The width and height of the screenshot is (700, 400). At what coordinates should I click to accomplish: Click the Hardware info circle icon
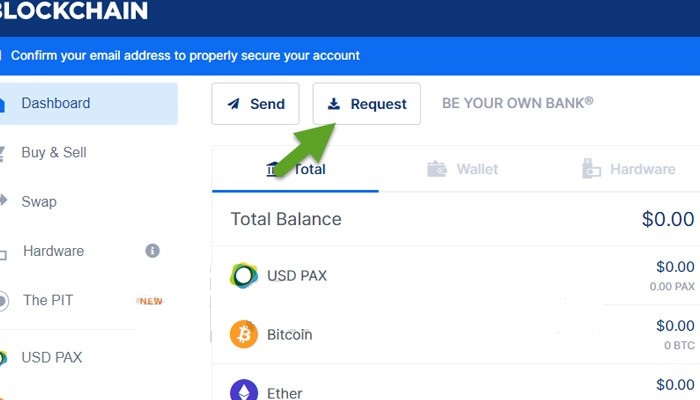pos(152,250)
